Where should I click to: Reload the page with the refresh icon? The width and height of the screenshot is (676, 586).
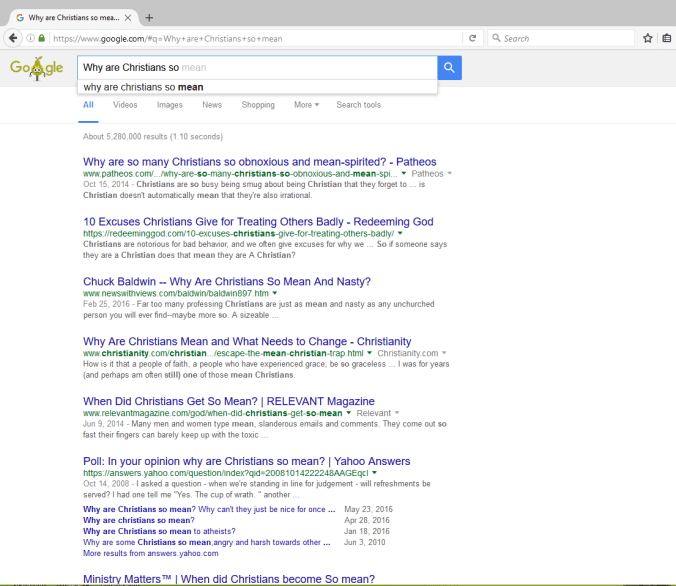pos(472,38)
